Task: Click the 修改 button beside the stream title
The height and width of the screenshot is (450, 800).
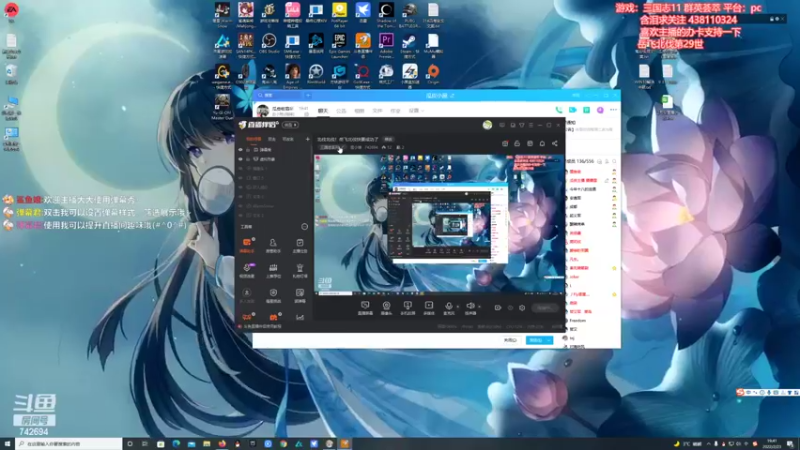Action: coord(388,139)
